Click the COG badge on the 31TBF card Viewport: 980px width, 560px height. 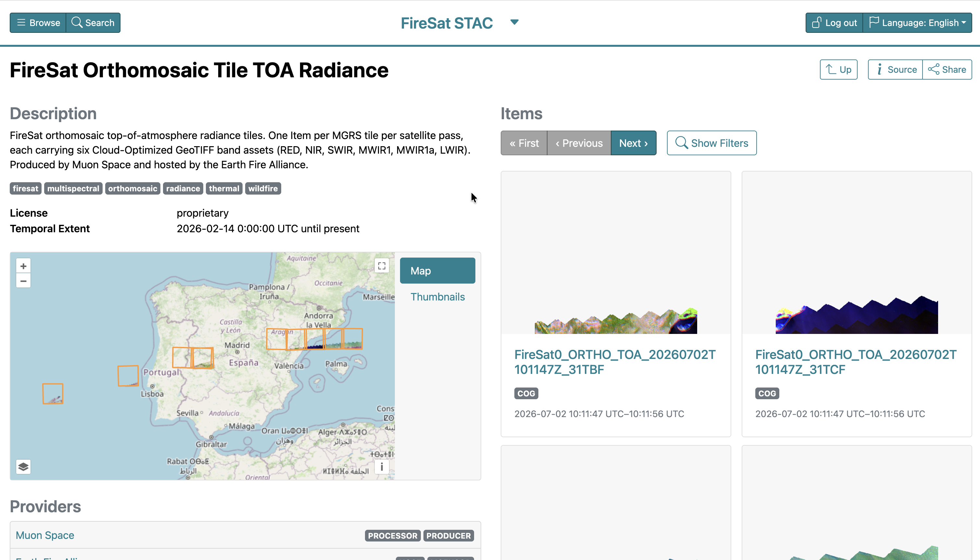pyautogui.click(x=526, y=393)
